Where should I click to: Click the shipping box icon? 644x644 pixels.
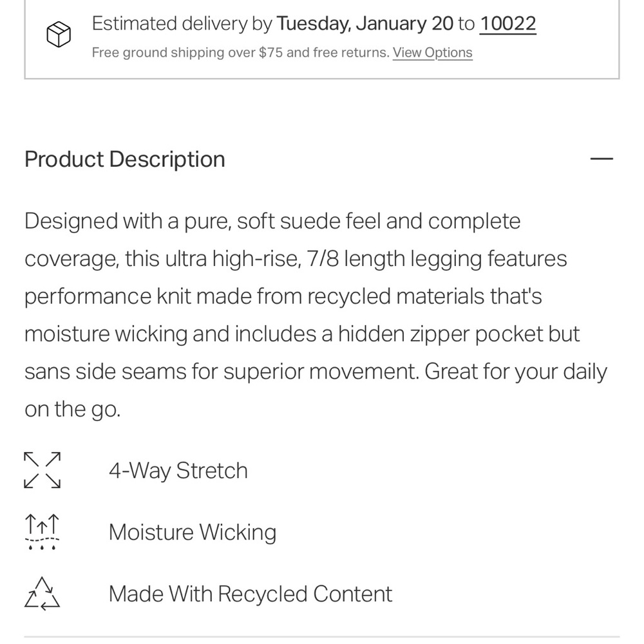pyautogui.click(x=58, y=34)
